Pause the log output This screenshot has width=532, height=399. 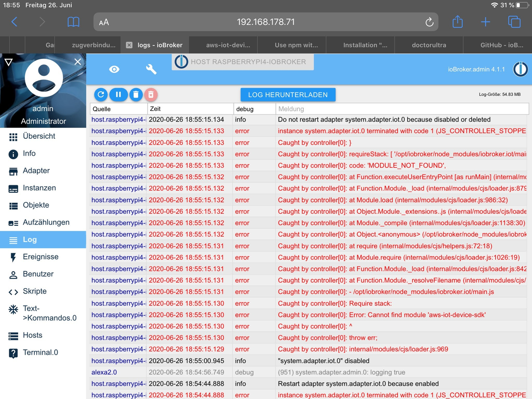[x=118, y=94]
